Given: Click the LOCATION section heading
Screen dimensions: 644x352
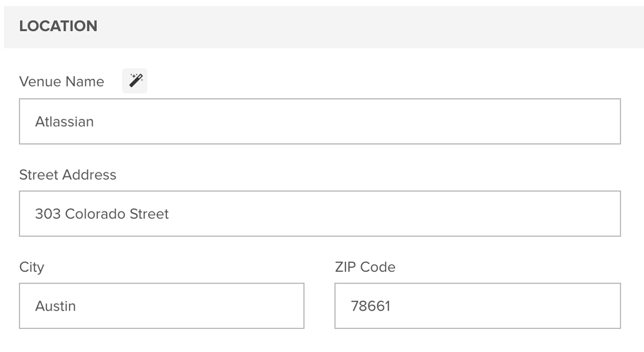Looking at the screenshot, I should click(x=58, y=26).
